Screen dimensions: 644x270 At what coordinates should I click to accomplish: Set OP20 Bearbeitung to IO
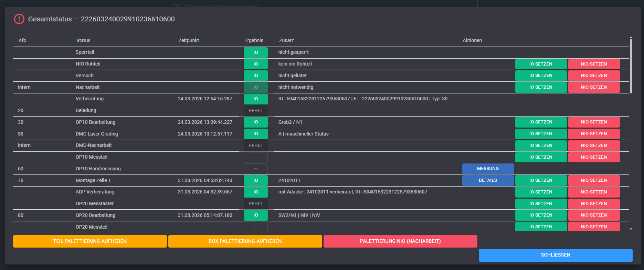541,215
